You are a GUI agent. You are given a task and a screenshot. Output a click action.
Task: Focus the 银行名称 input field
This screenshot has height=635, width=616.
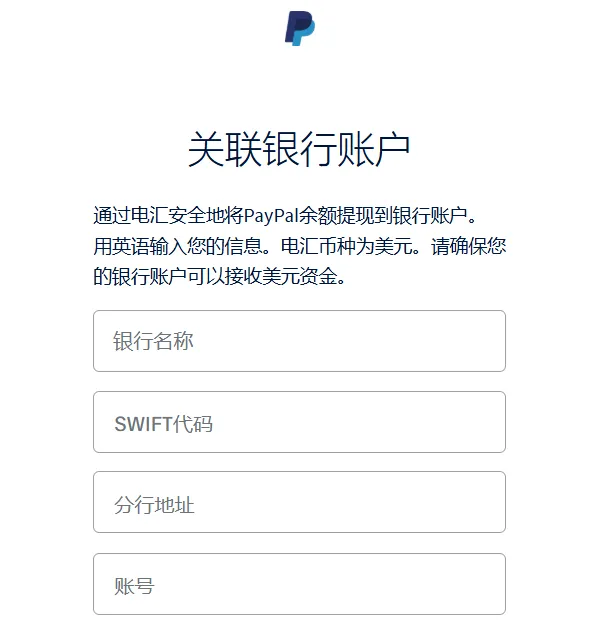point(299,341)
